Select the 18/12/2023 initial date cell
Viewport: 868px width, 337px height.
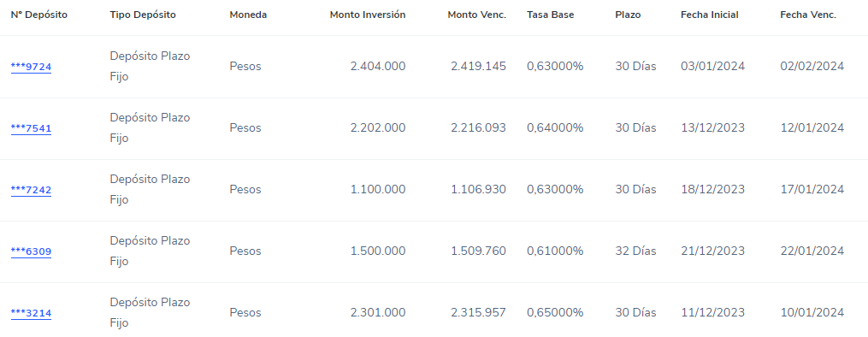click(713, 190)
